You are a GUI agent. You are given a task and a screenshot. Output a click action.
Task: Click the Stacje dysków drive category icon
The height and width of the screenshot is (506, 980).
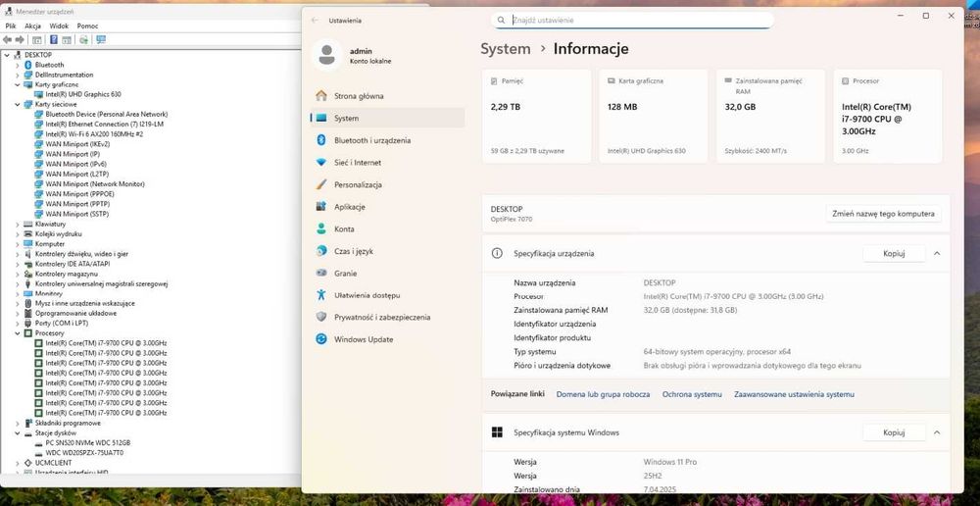coord(28,432)
